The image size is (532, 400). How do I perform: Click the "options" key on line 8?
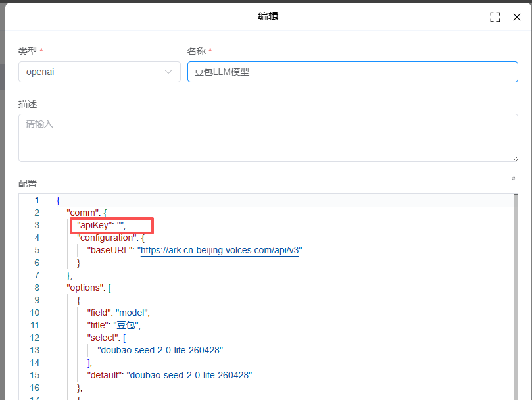point(85,287)
